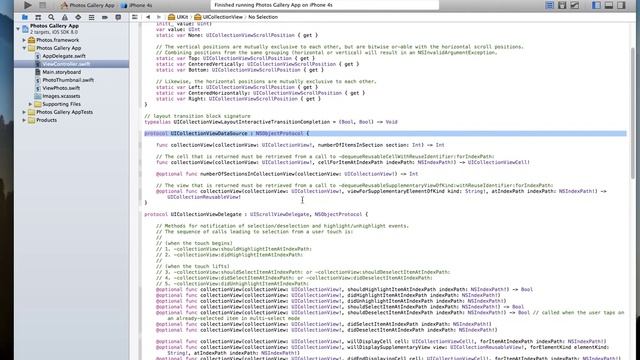Select the Photos.framework item
640x360 pixels.
[58, 40]
